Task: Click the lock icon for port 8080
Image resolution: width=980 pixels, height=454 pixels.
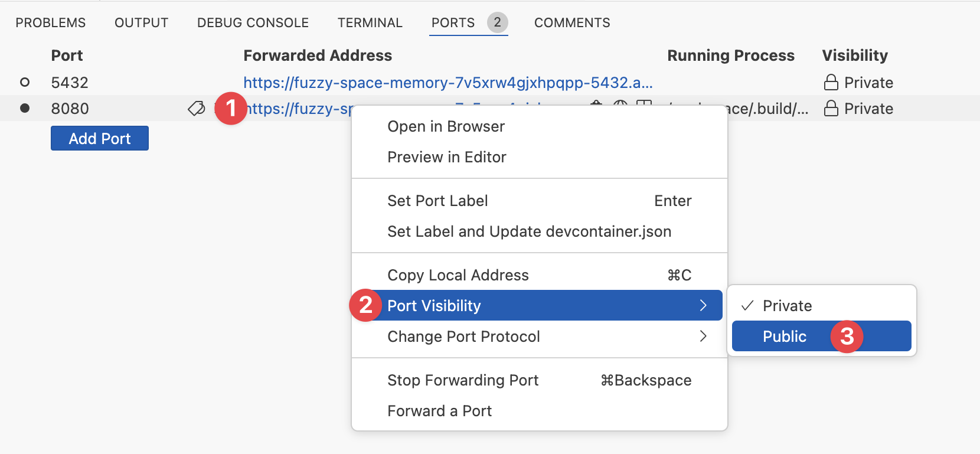Action: coord(831,109)
